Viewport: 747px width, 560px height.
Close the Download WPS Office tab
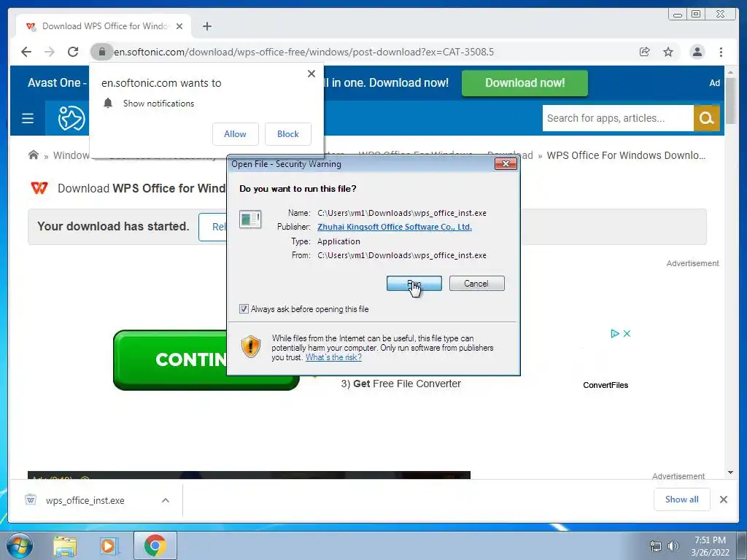179,26
